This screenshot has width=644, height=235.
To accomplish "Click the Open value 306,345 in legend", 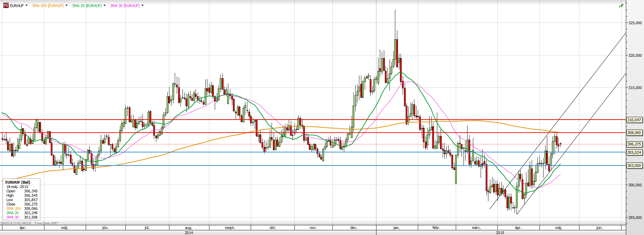I will click(31, 191).
